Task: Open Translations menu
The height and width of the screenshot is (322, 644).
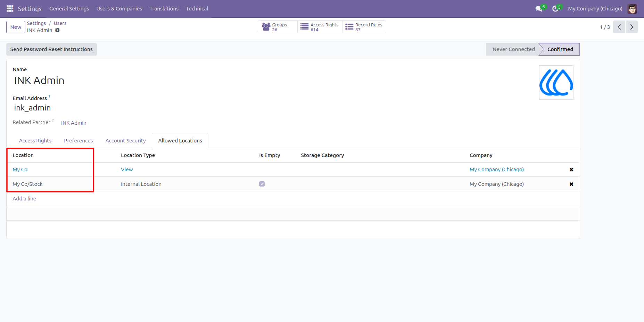Action: [164, 9]
